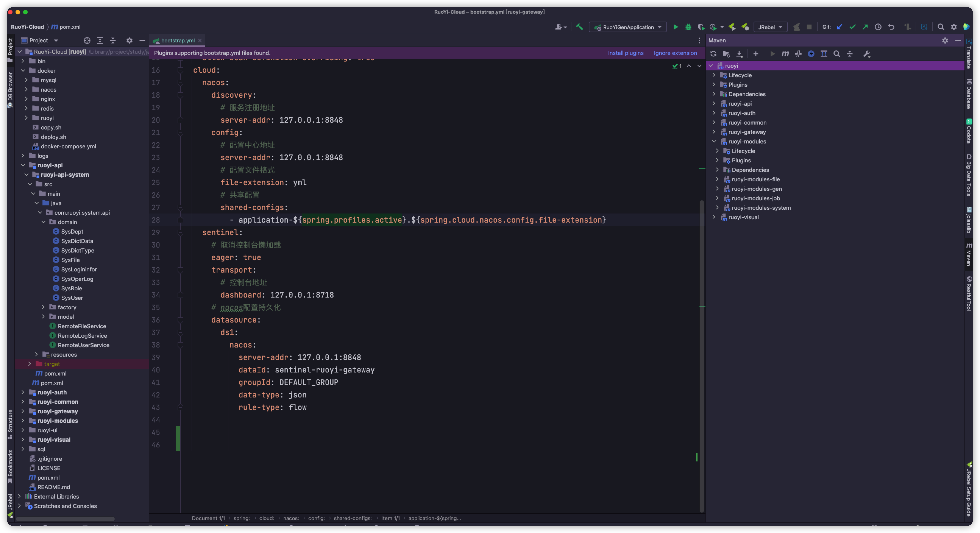Git commit using the green checkmark
The width and height of the screenshot is (980, 533).
point(853,27)
